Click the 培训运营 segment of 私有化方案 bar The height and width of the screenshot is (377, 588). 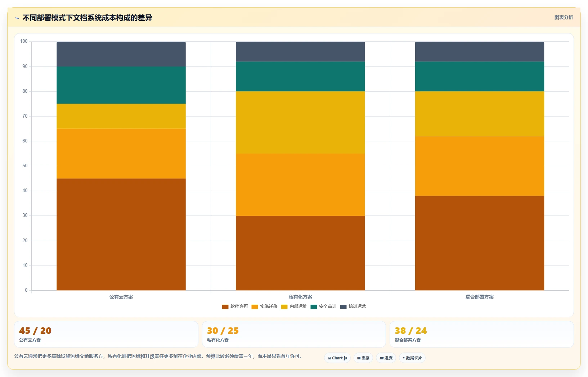(x=300, y=51)
